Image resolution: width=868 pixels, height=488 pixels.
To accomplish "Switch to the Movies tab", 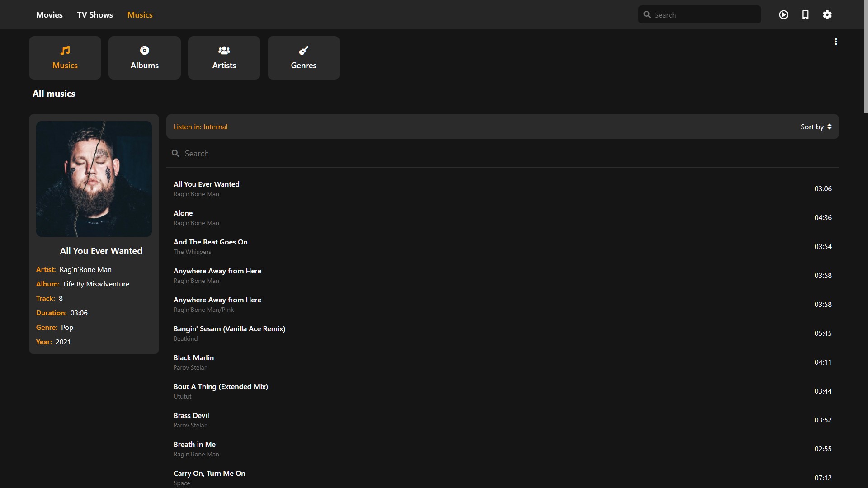I will (x=49, y=15).
